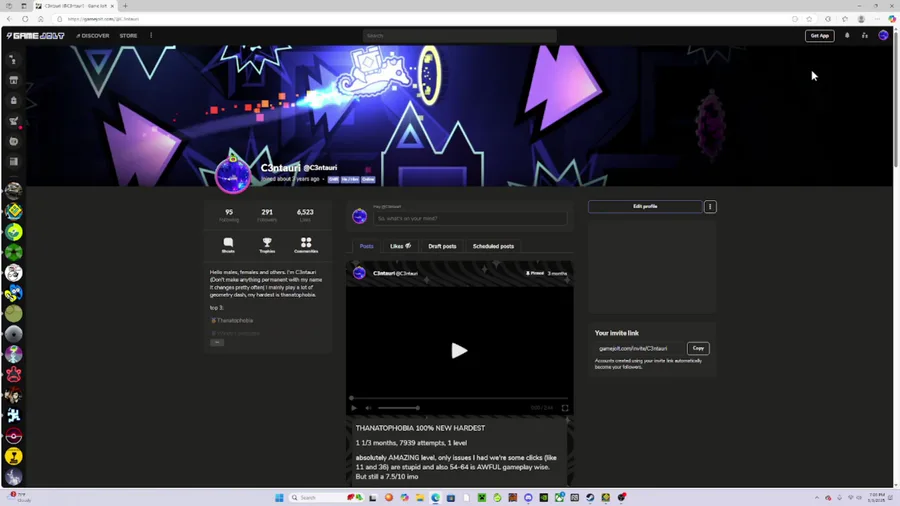Open the dark green Xbox-style community icon
Screen dimensions: 900x506
[x=14, y=252]
